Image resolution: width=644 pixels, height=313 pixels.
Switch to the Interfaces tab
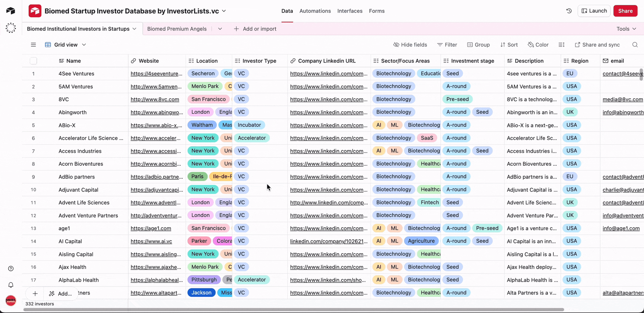pyautogui.click(x=350, y=11)
